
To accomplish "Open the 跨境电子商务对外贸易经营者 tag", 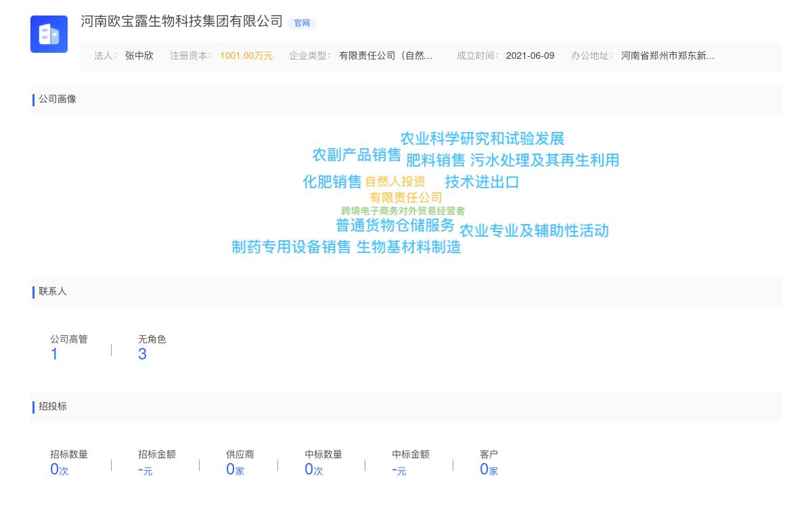I will coord(403,211).
